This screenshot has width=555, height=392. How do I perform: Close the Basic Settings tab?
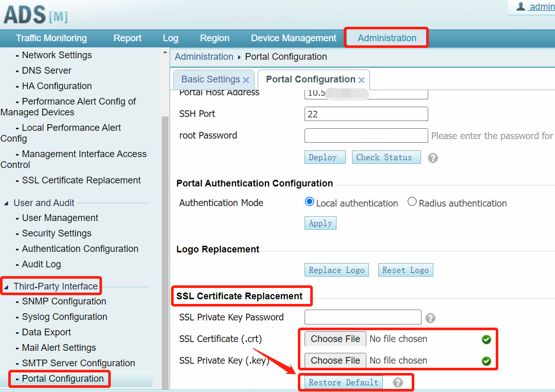[x=246, y=80]
